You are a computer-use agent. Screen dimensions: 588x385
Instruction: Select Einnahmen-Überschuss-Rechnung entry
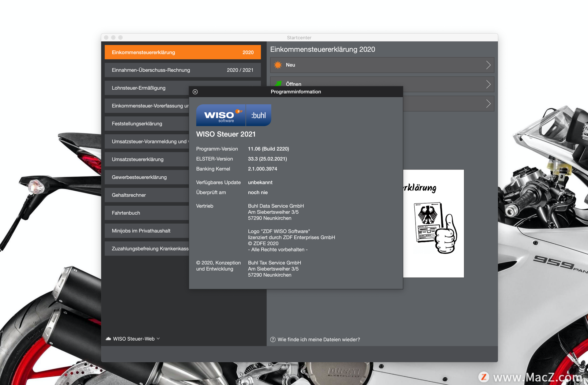pyautogui.click(x=183, y=70)
